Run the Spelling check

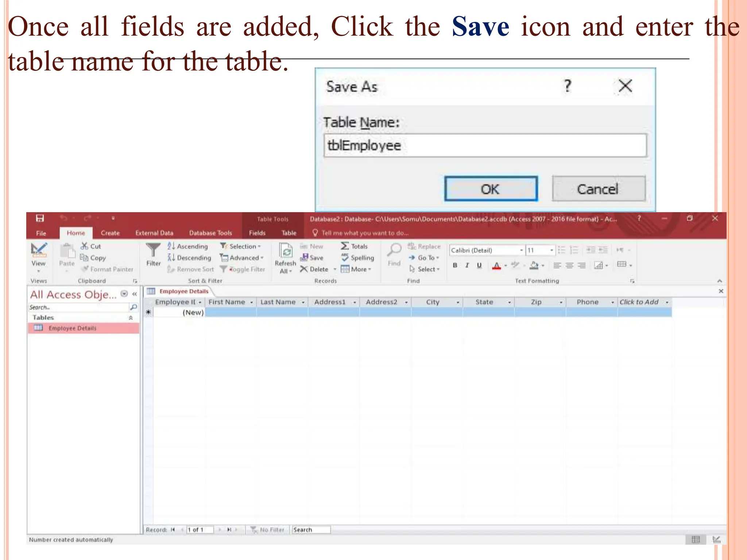click(x=357, y=257)
